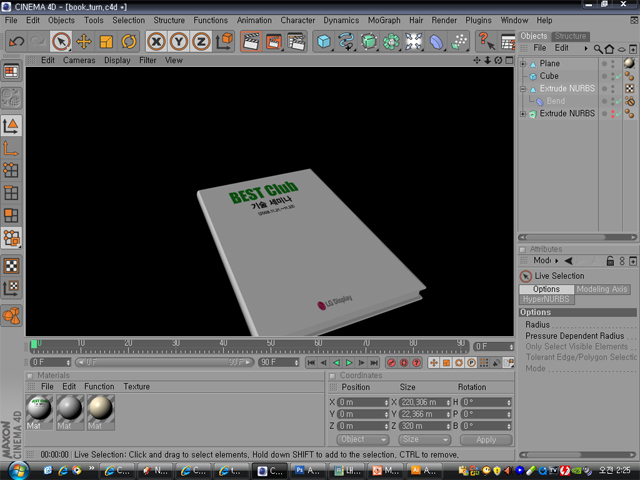Image resolution: width=640 pixels, height=480 pixels.
Task: Open the particle emitter icon
Action: [x=459, y=42]
